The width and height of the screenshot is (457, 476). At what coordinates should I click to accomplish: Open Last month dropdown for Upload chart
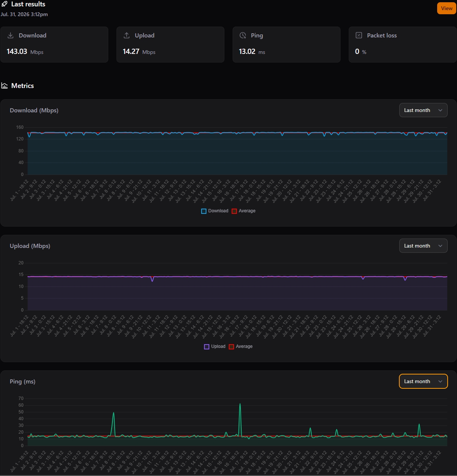pyautogui.click(x=423, y=246)
